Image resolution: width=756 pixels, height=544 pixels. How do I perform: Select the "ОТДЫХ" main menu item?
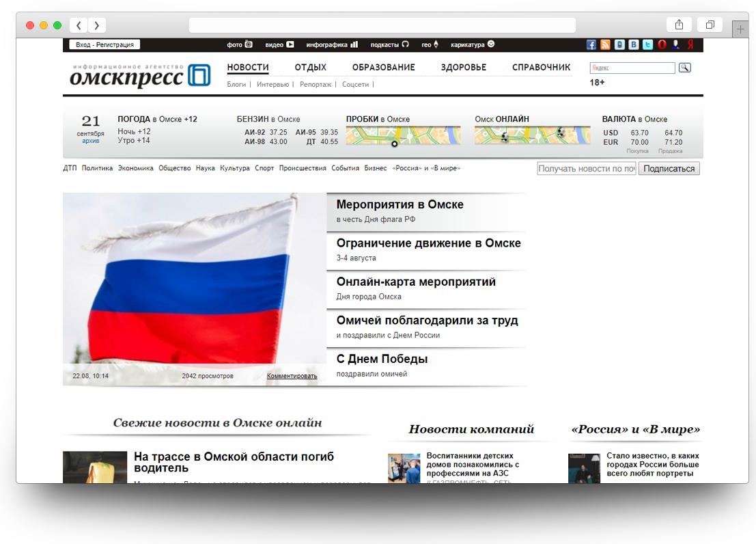[311, 68]
